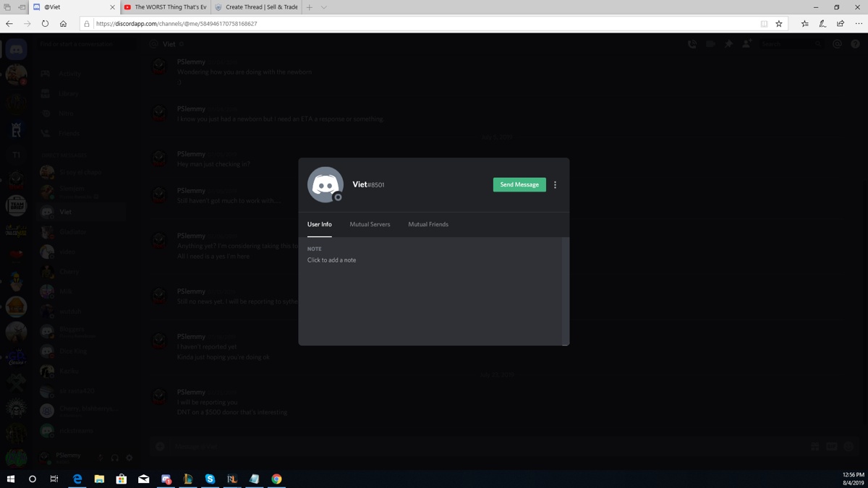Open the Activity item in Discord sidebar
868x488 pixels.
coord(81,74)
